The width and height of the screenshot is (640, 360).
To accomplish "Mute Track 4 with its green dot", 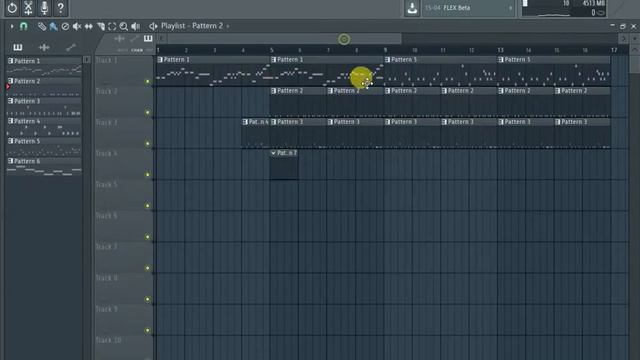I will (x=148, y=175).
